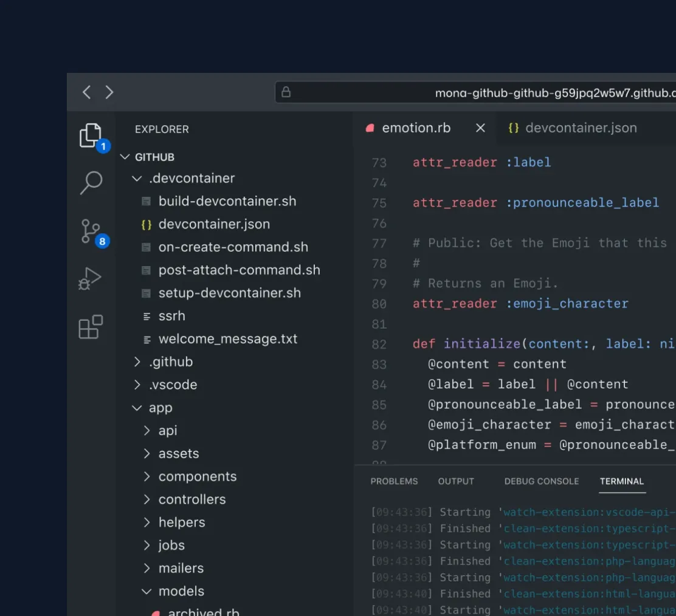Screen dimensions: 676x616
Task: Switch to the devcontainer.json tab
Action: (581, 128)
